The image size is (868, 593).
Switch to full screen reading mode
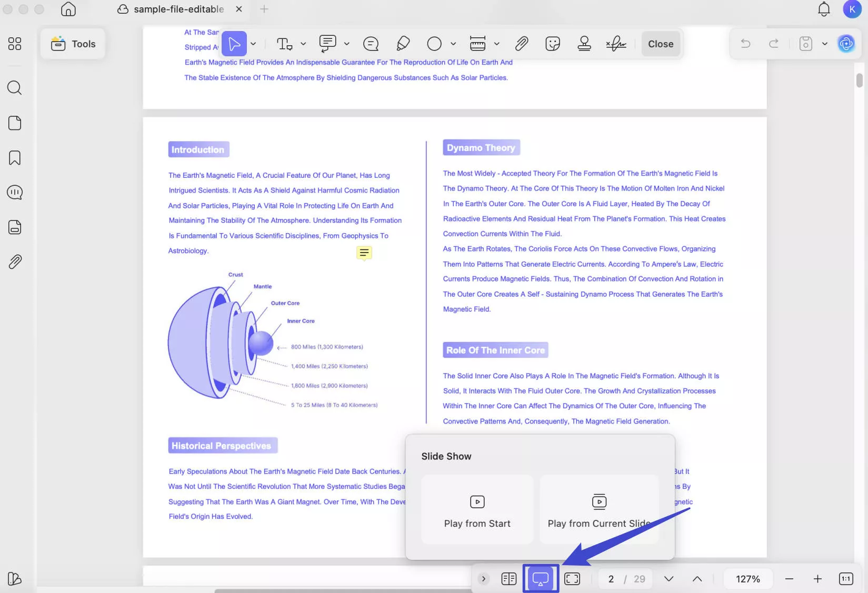(x=572, y=578)
